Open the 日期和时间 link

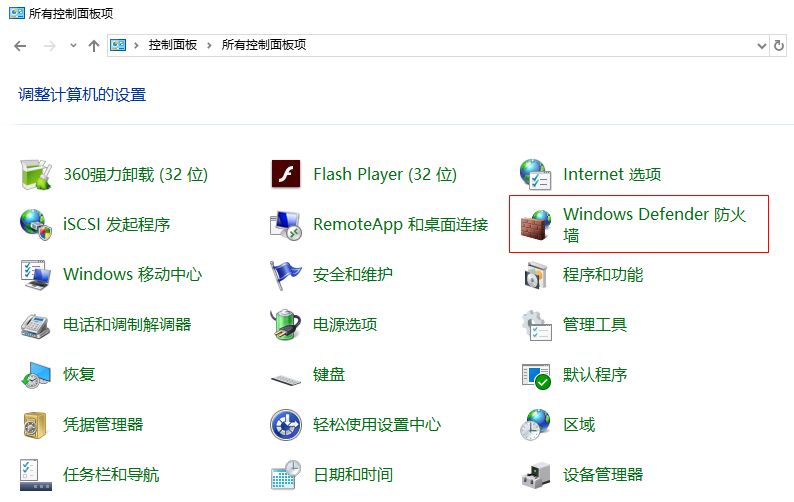[x=353, y=475]
